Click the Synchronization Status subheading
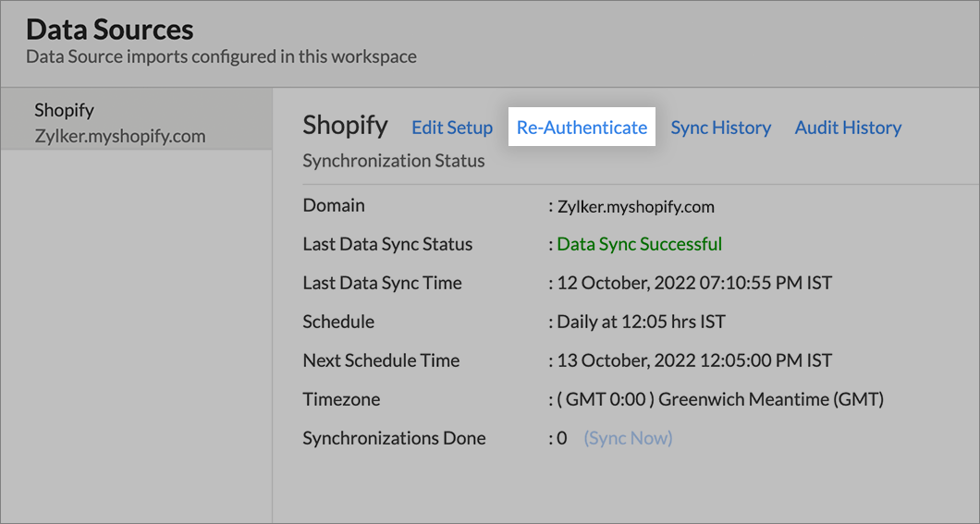This screenshot has height=524, width=980. [394, 161]
